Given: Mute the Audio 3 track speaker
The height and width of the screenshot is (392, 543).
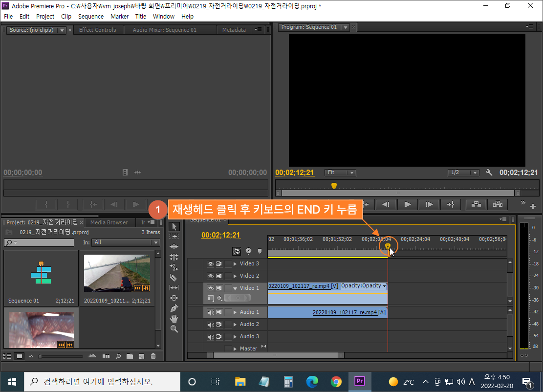Looking at the screenshot, I should [x=210, y=337].
